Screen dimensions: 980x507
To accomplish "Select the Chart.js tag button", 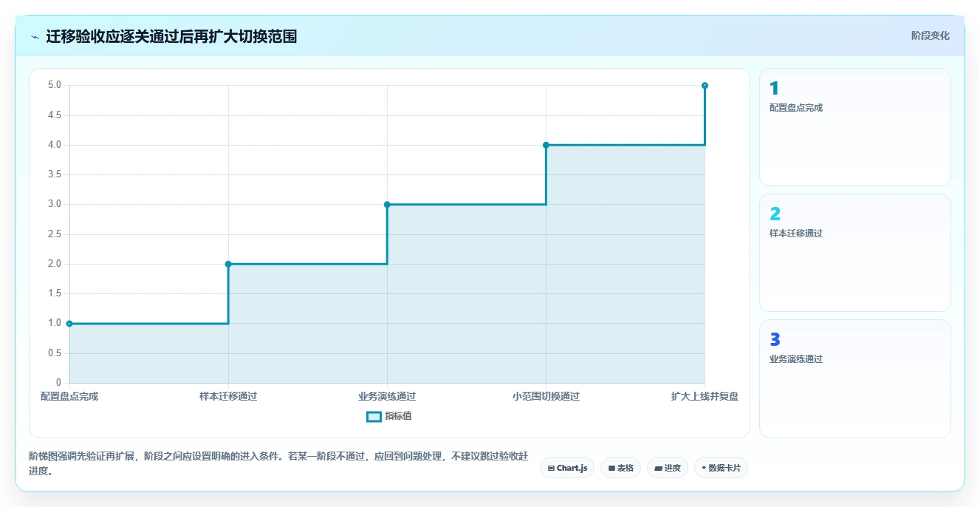I will (x=567, y=468).
